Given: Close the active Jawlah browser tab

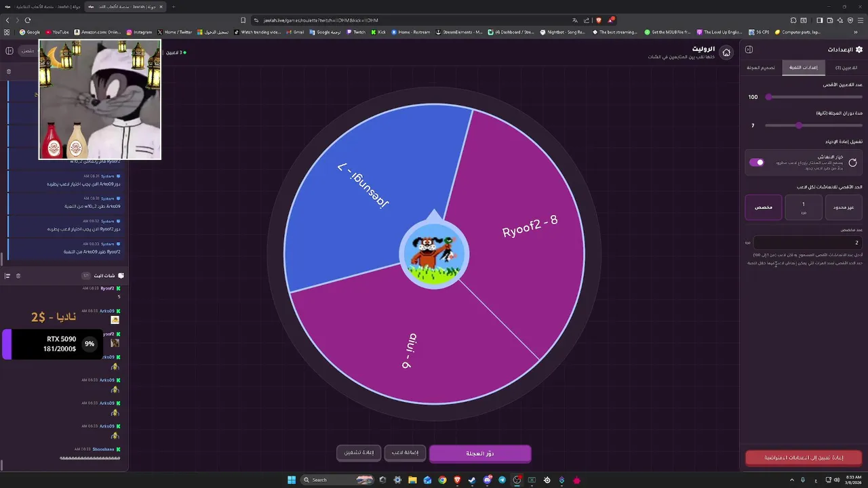Looking at the screenshot, I should pyautogui.click(x=161, y=7).
